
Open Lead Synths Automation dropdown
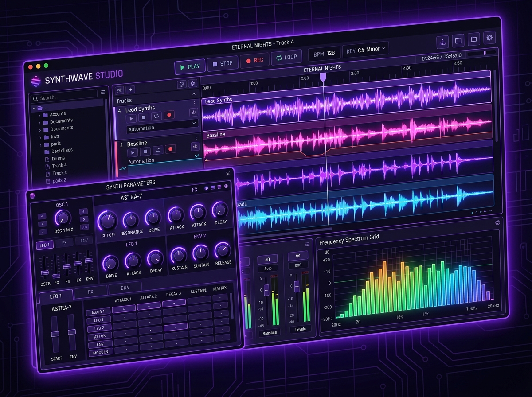pyautogui.click(x=162, y=126)
